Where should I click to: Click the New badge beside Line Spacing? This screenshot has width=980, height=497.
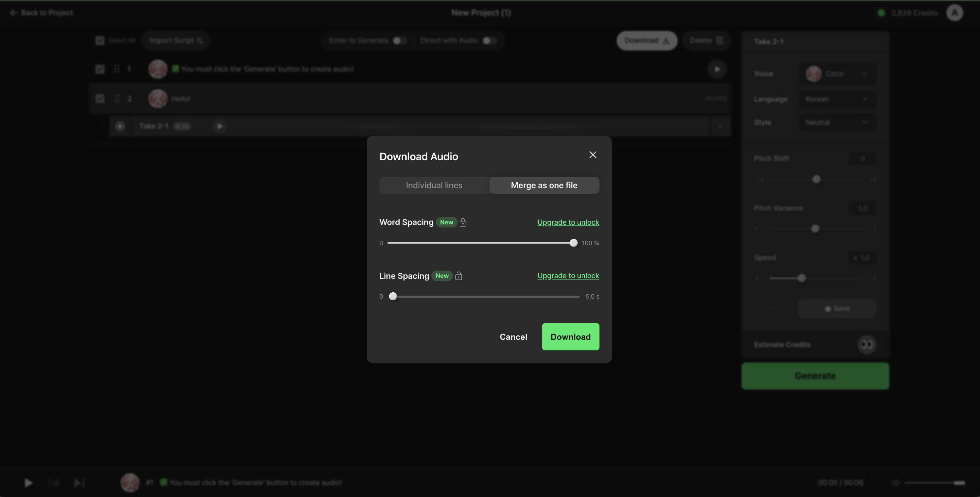pyautogui.click(x=442, y=276)
